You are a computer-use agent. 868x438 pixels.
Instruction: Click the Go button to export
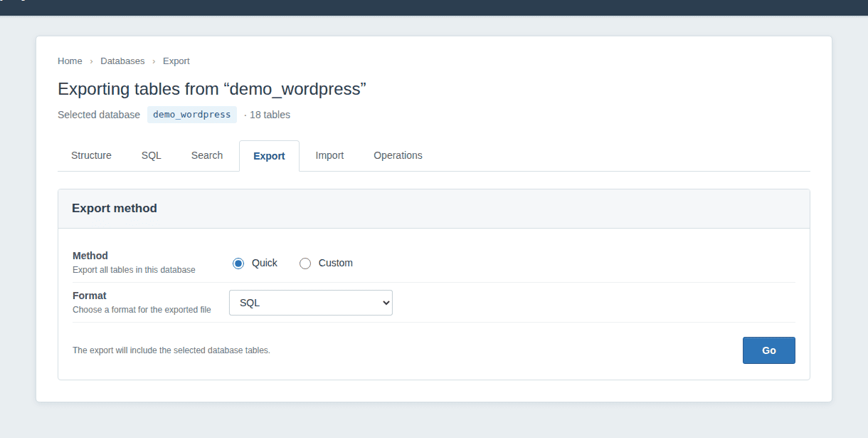[x=769, y=350]
